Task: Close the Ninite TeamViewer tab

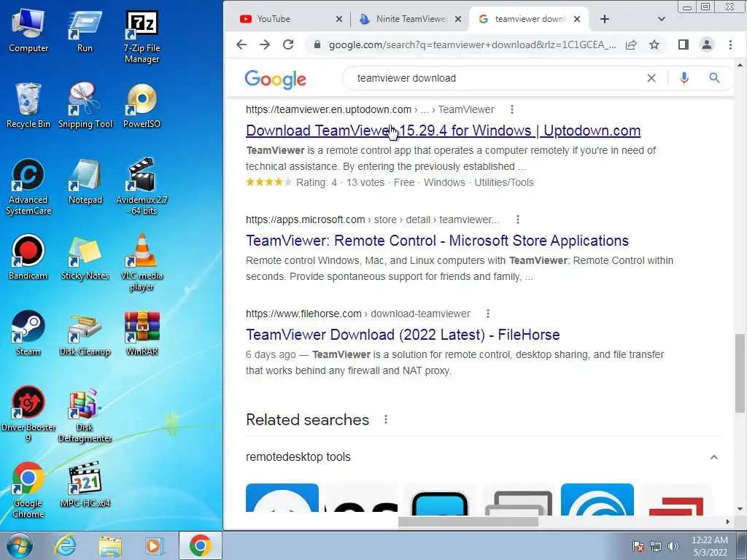Action: (x=458, y=19)
